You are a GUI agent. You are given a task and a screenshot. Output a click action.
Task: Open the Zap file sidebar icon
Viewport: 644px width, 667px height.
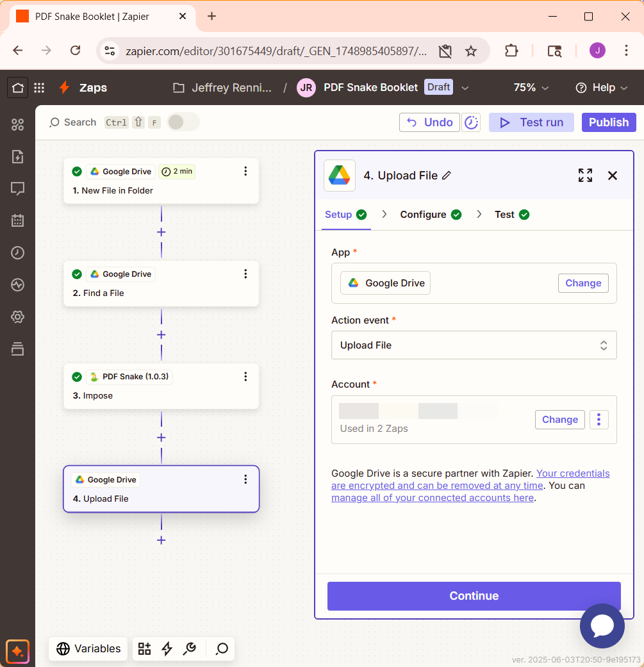[x=17, y=156]
